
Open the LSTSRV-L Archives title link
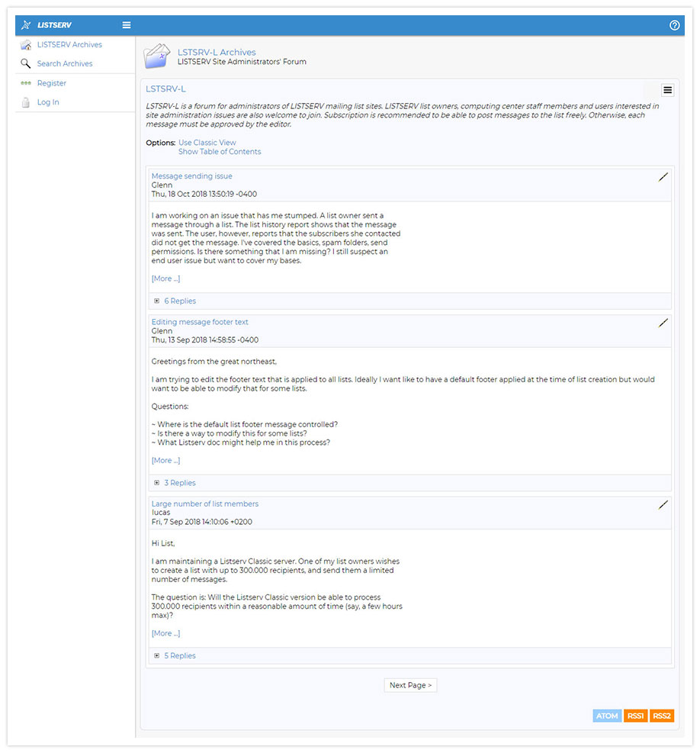coord(217,52)
